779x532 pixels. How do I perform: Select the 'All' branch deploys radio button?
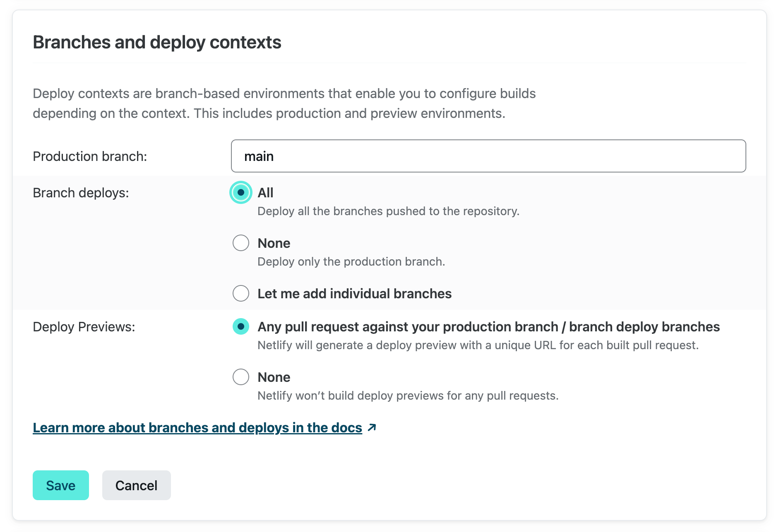[241, 192]
